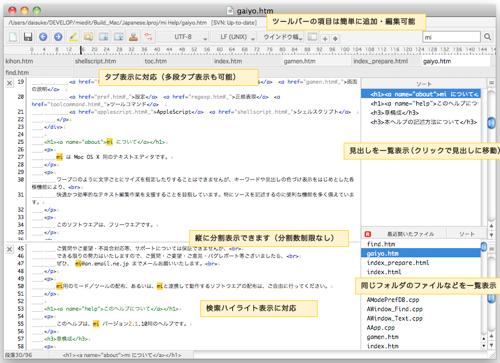Jump to heading name="about" in outline

coord(421,94)
